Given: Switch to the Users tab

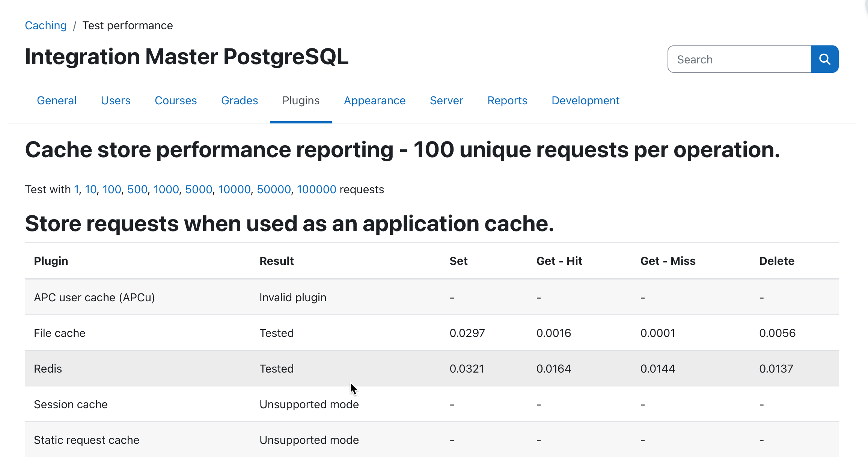Looking at the screenshot, I should pos(116,101).
